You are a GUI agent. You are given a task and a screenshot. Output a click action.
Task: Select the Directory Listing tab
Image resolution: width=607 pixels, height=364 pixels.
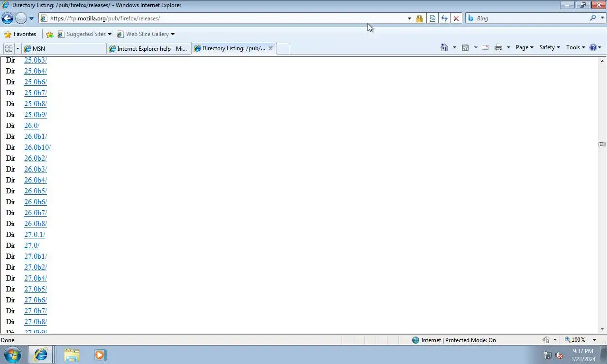click(230, 48)
